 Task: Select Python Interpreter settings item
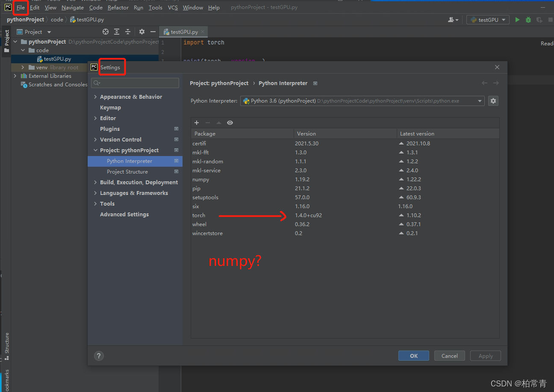pyautogui.click(x=135, y=161)
